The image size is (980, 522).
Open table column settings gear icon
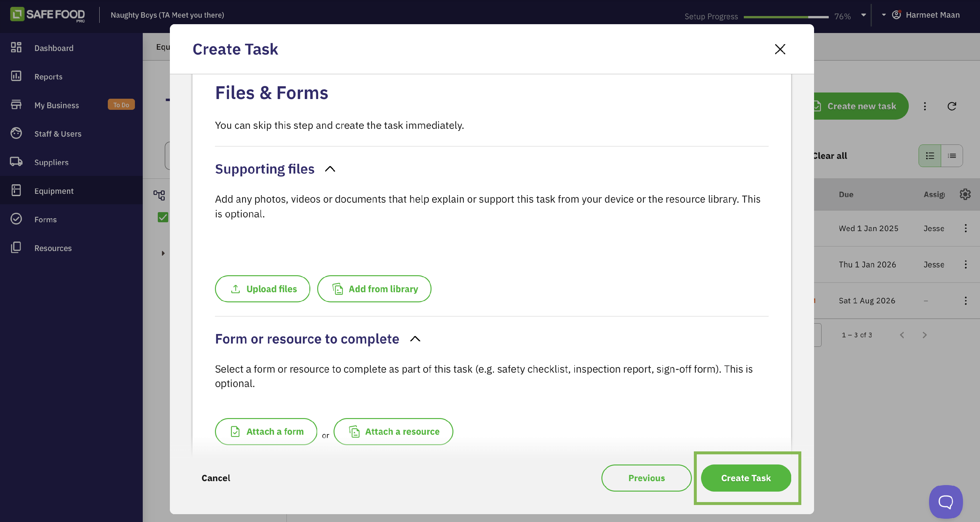[x=965, y=194]
